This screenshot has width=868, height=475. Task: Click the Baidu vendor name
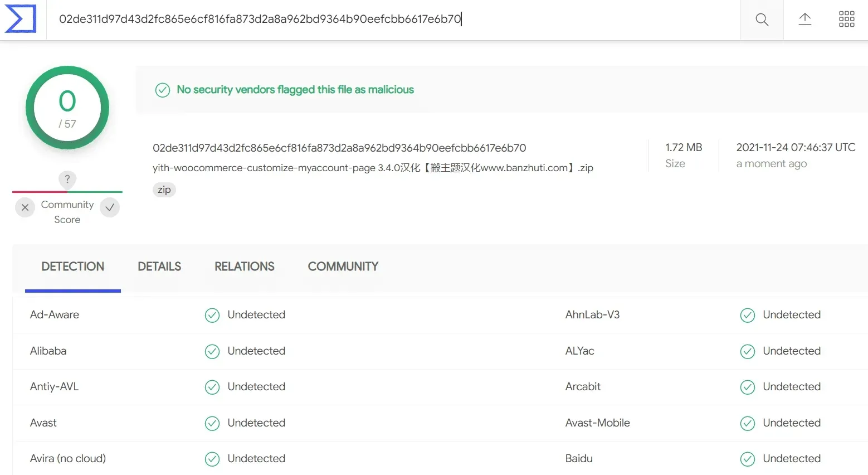pyautogui.click(x=579, y=458)
